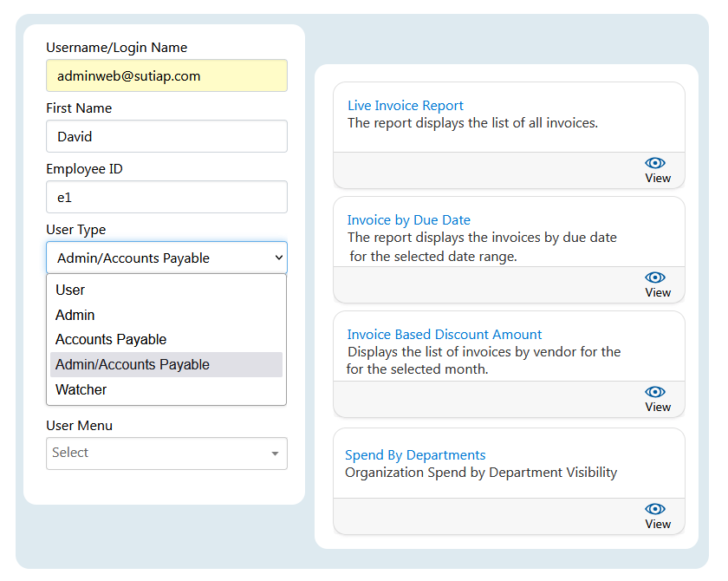
Task: Open the Invoice by Due Date link
Action: click(408, 220)
